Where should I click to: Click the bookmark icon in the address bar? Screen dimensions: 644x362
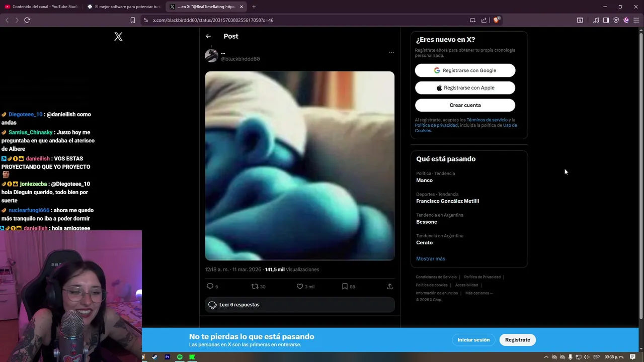[133, 20]
